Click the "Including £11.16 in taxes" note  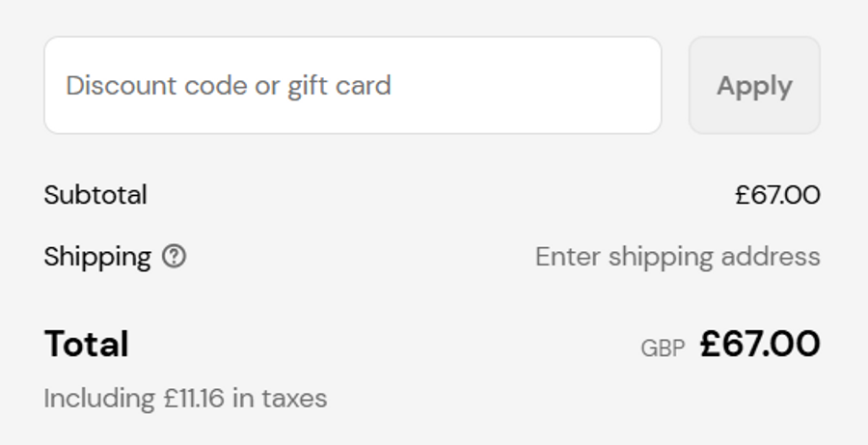pos(185,398)
